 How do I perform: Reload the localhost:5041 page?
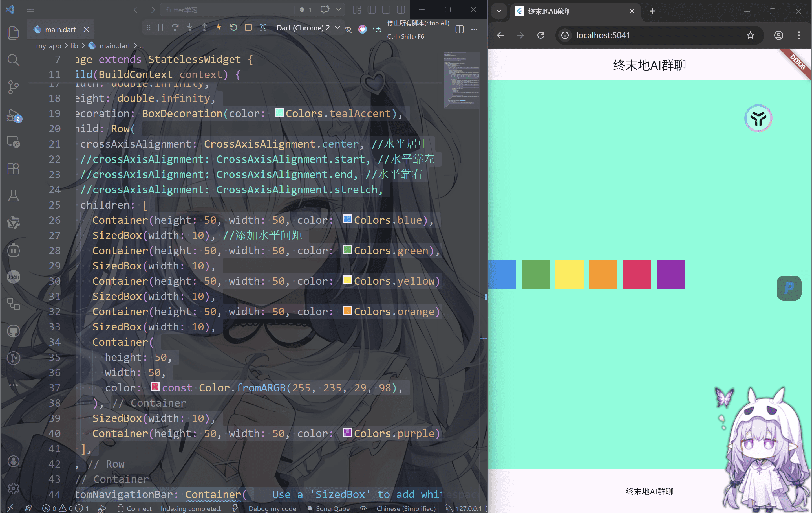[x=540, y=35]
